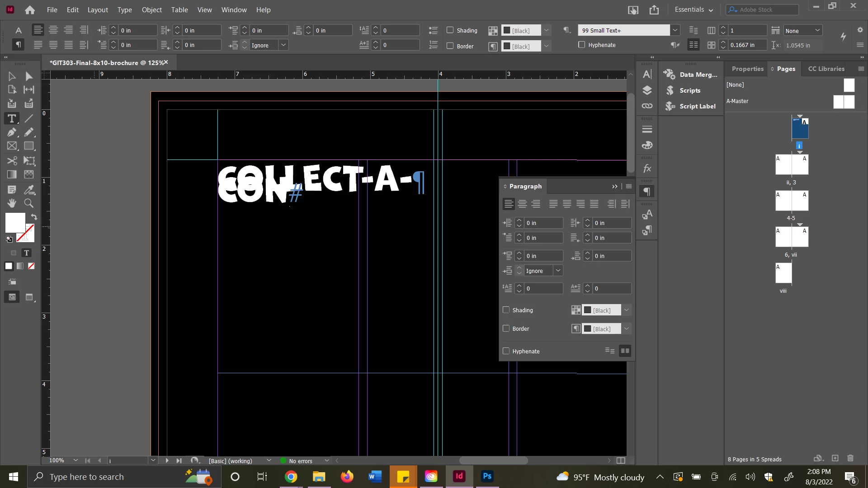Select the Hand tool
The height and width of the screenshot is (488, 868).
[x=12, y=203]
